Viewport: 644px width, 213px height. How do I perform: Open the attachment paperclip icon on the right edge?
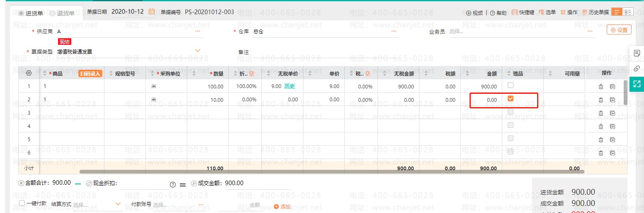tap(637, 69)
